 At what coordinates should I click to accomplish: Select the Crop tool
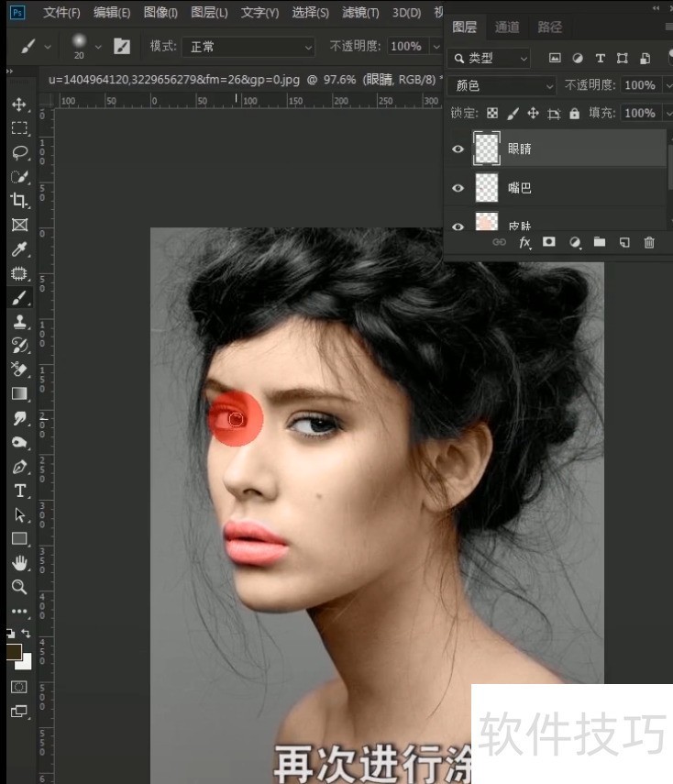19,201
